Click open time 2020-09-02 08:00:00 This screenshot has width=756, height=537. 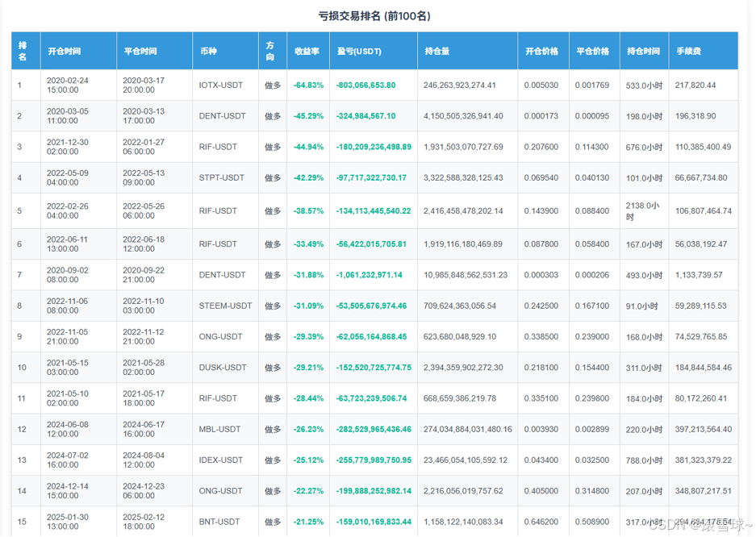68,275
